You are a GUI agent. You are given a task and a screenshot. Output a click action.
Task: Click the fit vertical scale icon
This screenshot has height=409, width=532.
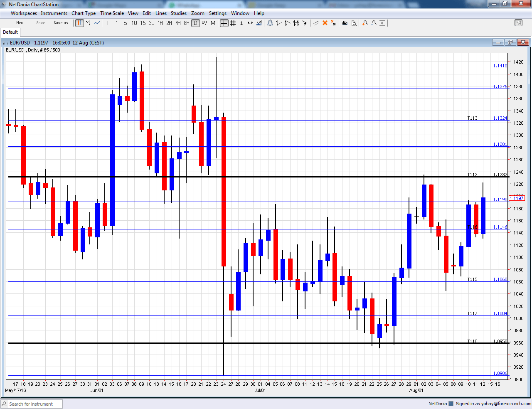coord(382,23)
